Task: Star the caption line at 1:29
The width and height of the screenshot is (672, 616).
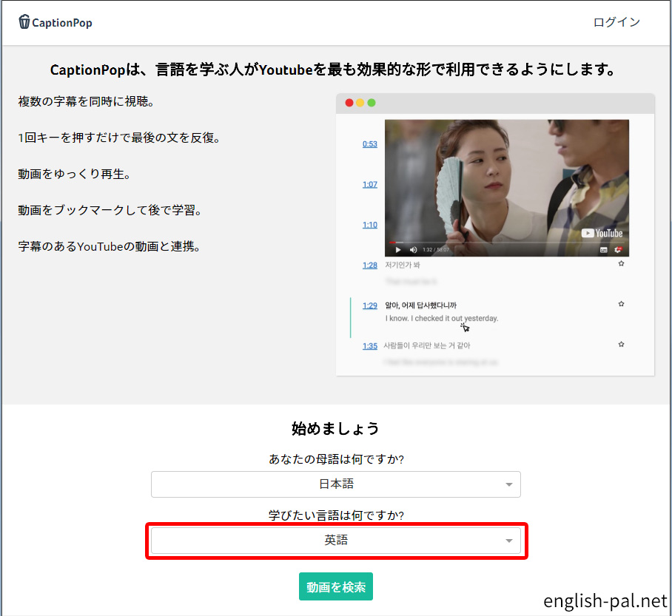Action: tap(621, 304)
